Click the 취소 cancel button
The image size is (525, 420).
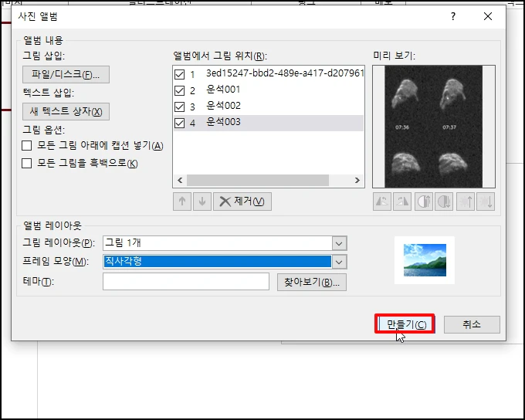(472, 324)
